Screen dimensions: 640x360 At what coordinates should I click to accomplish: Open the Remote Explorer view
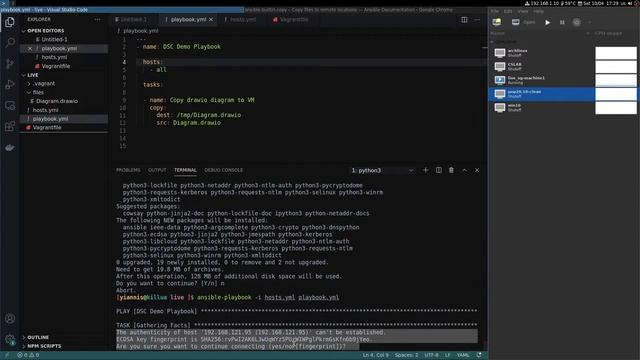10,106
